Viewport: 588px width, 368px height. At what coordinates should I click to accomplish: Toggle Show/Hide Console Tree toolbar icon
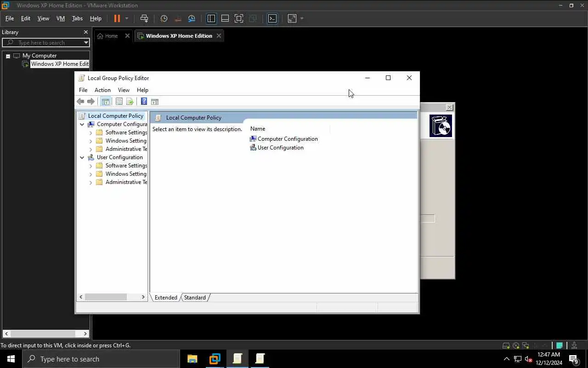(x=106, y=102)
